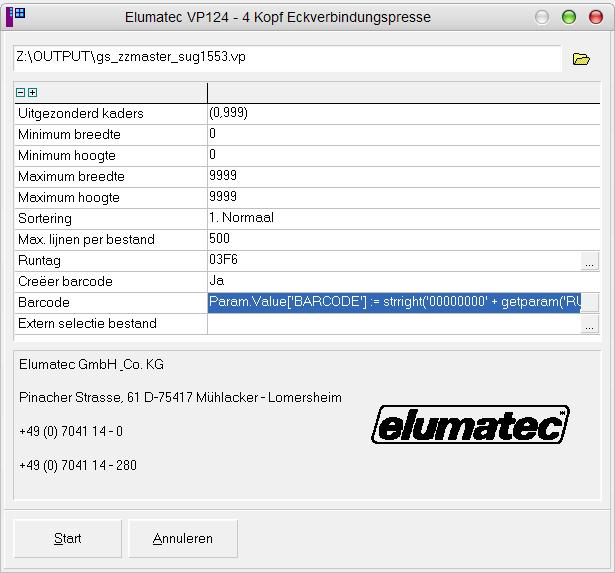Image resolution: width=615 pixels, height=573 pixels.
Task: Open the folder browse icon next to file path
Action: point(581,59)
